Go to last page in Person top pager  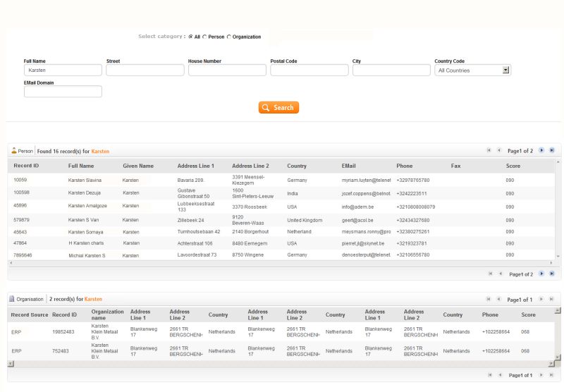point(552,150)
